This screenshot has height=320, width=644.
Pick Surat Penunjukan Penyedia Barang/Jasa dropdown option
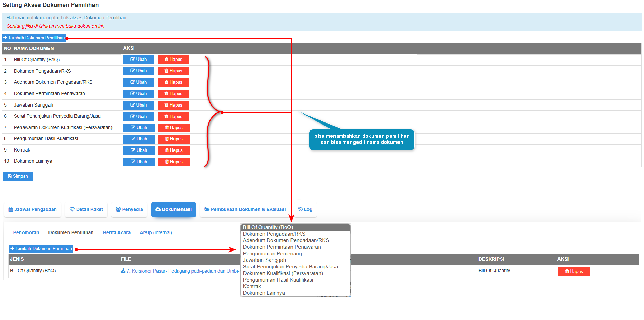coord(296,267)
